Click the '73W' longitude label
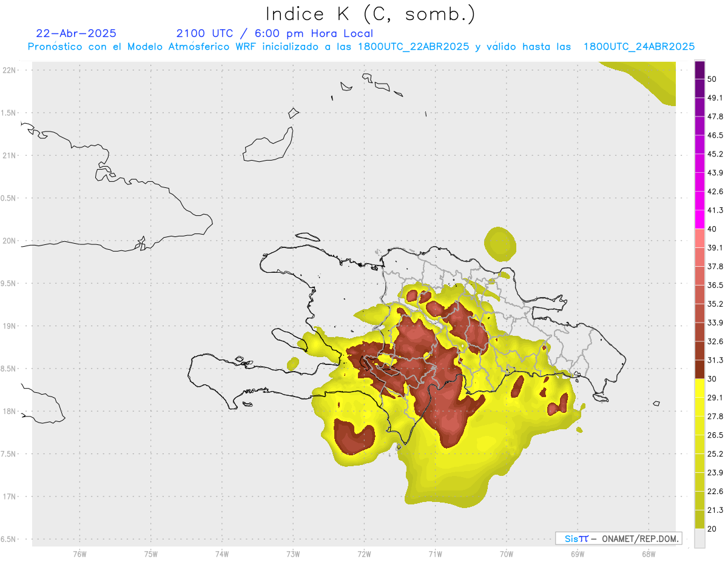Screen dimensions: 728x562 pyautogui.click(x=293, y=554)
